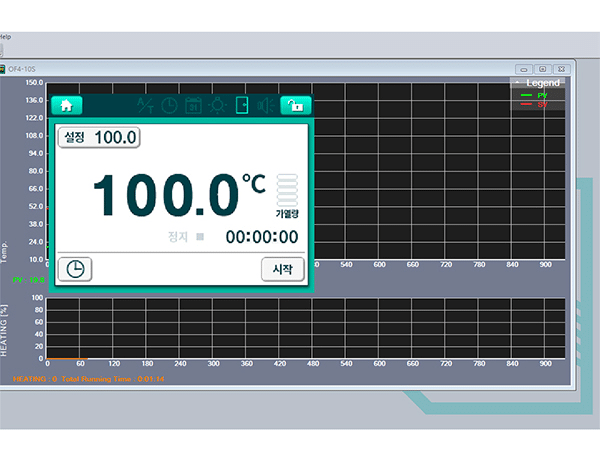
Task: Click the OF4-10S window title bar
Action: [x=250, y=68]
